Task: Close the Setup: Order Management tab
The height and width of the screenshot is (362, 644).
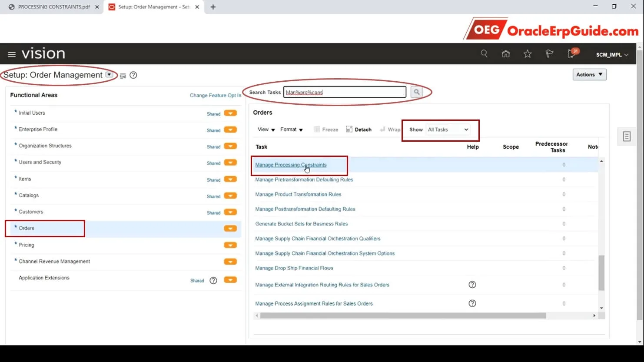Action: tap(197, 7)
